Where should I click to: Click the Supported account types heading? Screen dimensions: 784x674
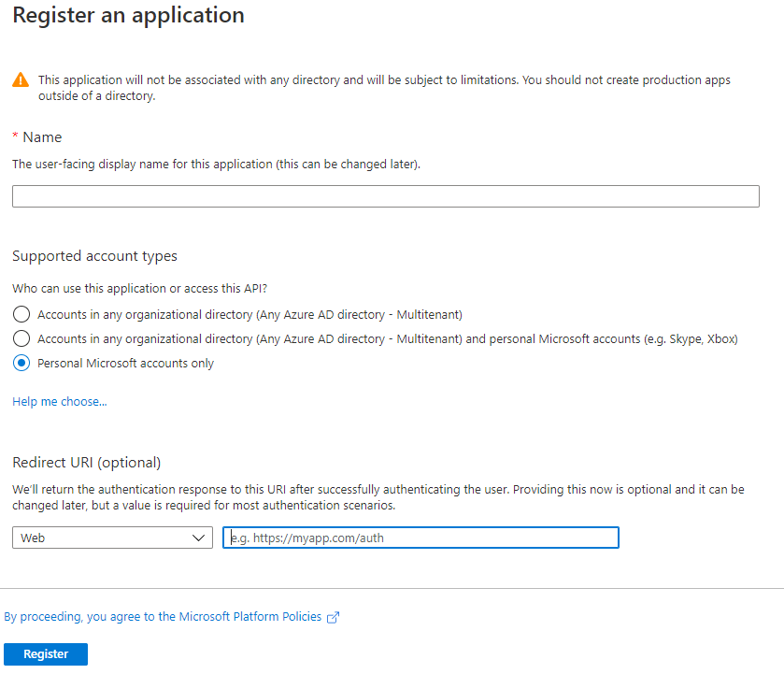[x=94, y=256]
